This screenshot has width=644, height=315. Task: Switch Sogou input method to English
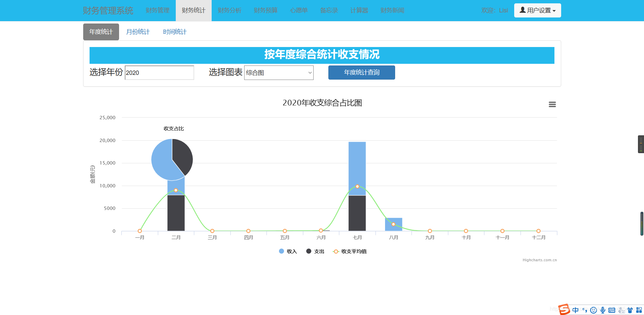tap(576, 310)
